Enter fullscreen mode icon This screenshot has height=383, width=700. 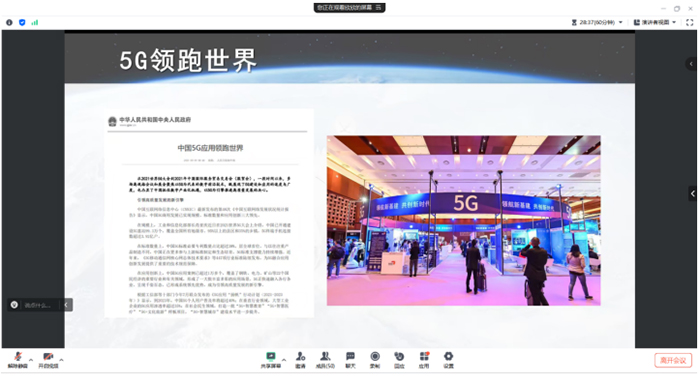coord(689,22)
